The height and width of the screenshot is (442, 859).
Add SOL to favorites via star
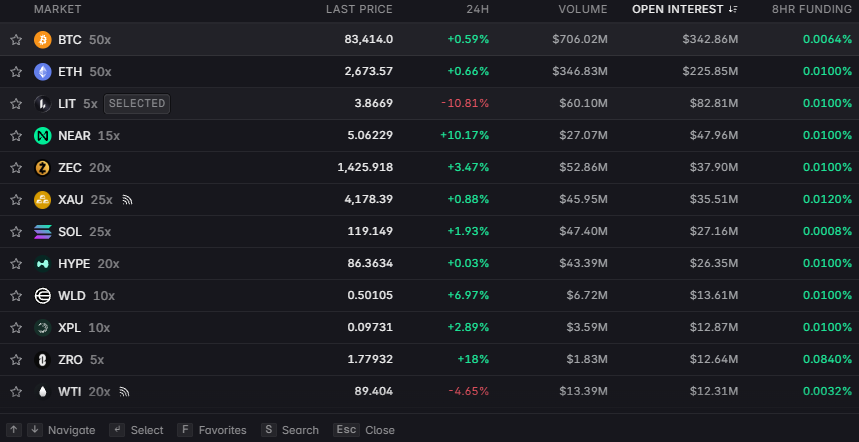[16, 232]
